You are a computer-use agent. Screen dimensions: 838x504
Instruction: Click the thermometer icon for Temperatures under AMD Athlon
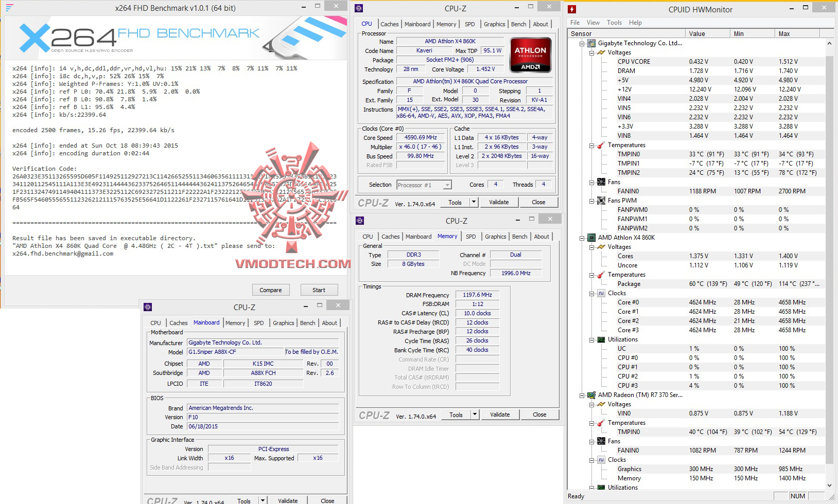(x=601, y=275)
